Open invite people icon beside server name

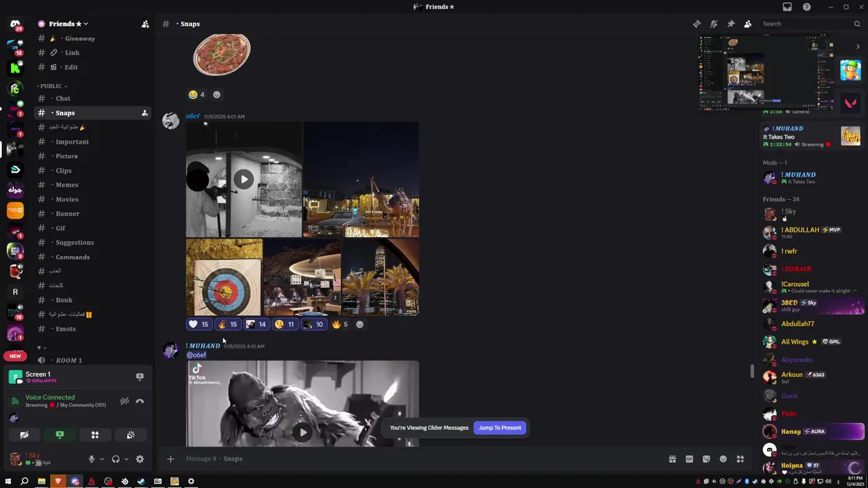point(145,24)
